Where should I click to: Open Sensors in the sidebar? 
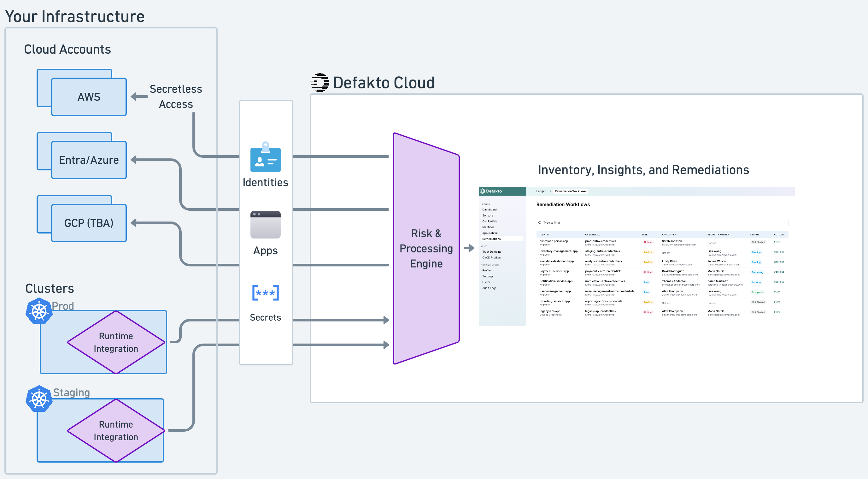coord(487,216)
